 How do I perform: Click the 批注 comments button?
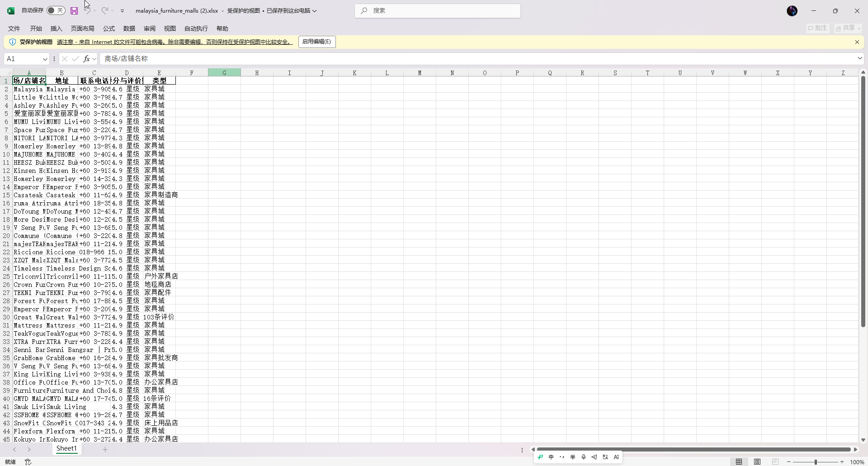click(818, 28)
